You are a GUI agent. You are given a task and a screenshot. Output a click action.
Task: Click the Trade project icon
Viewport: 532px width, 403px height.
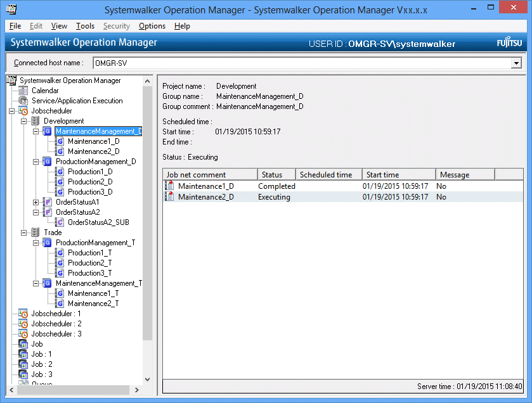(x=36, y=233)
